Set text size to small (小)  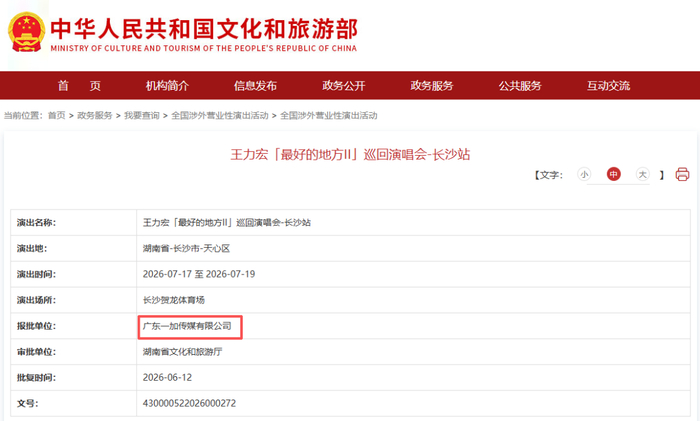click(x=584, y=174)
